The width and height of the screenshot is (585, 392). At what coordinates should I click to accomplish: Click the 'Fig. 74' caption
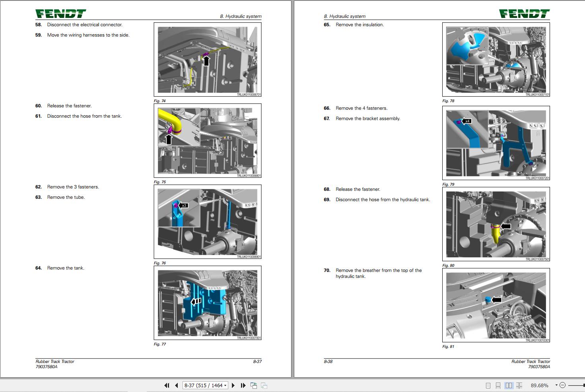(x=160, y=101)
